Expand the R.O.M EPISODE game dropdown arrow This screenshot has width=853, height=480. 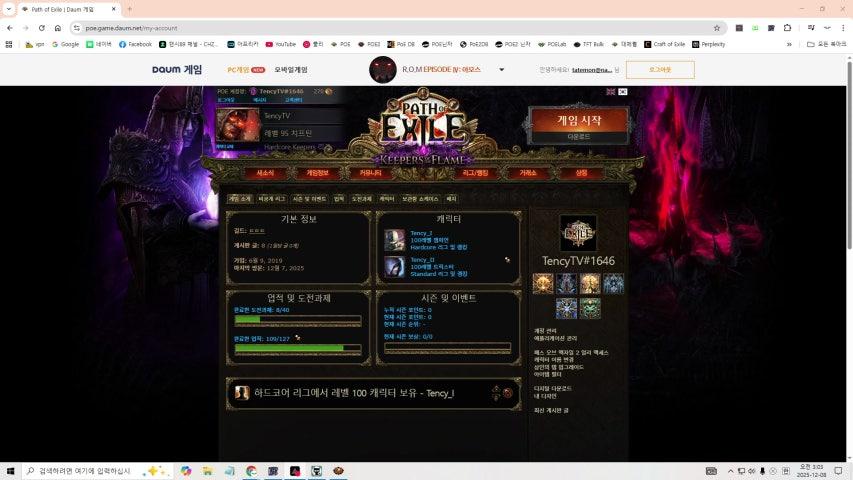click(502, 70)
